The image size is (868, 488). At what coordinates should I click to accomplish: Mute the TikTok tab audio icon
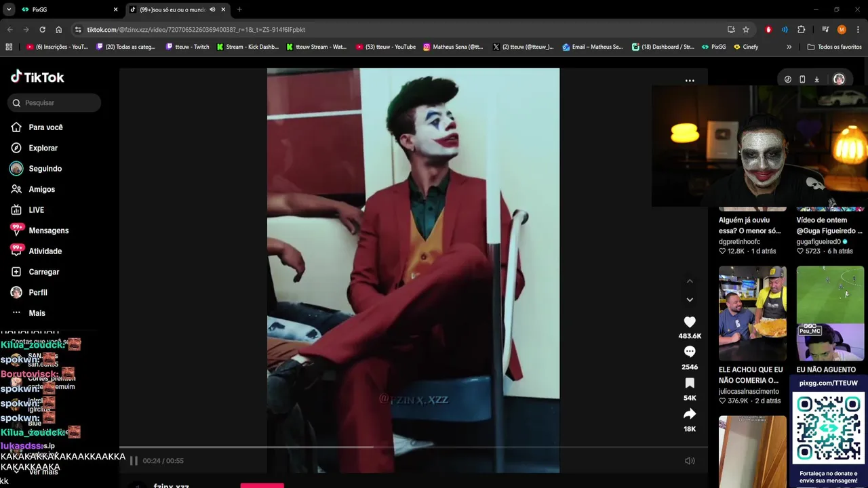[212, 9]
